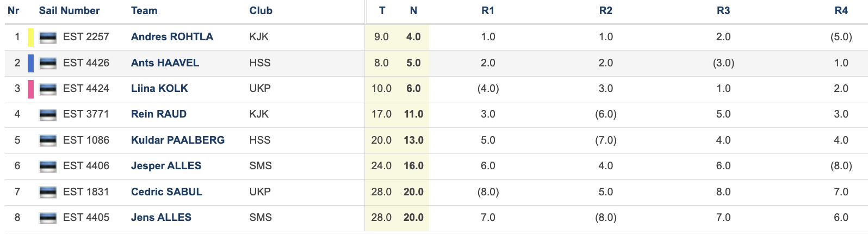The image size is (868, 234).
Task: Sort by the T total points header
Action: pos(382,11)
